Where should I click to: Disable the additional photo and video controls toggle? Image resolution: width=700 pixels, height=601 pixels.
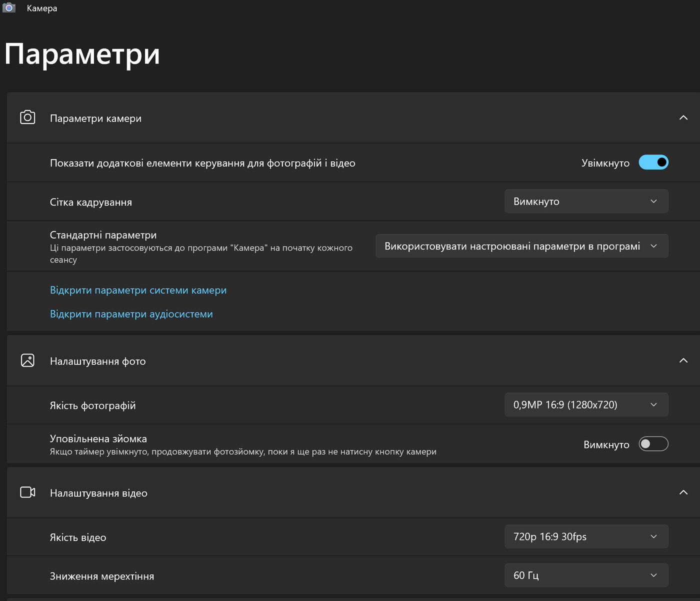(x=653, y=162)
